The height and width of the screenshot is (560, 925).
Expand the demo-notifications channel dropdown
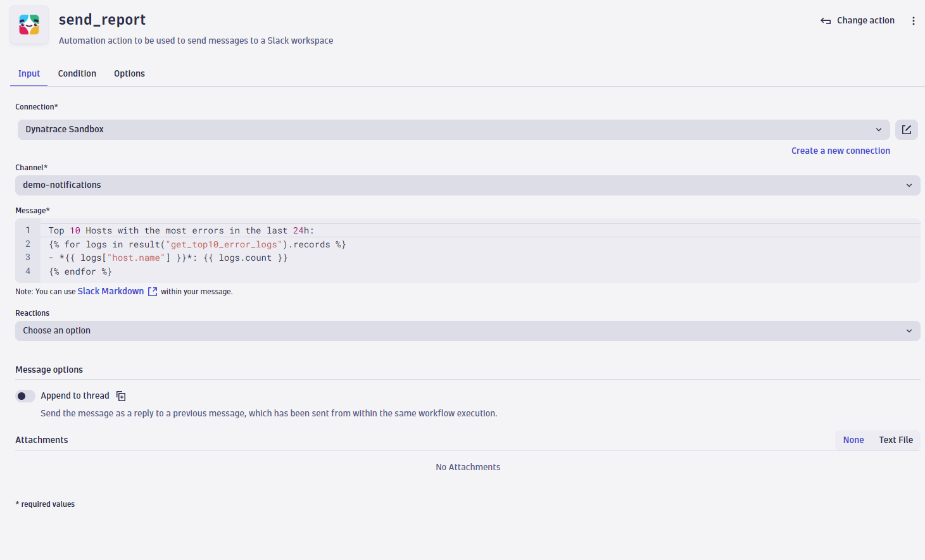click(x=467, y=185)
